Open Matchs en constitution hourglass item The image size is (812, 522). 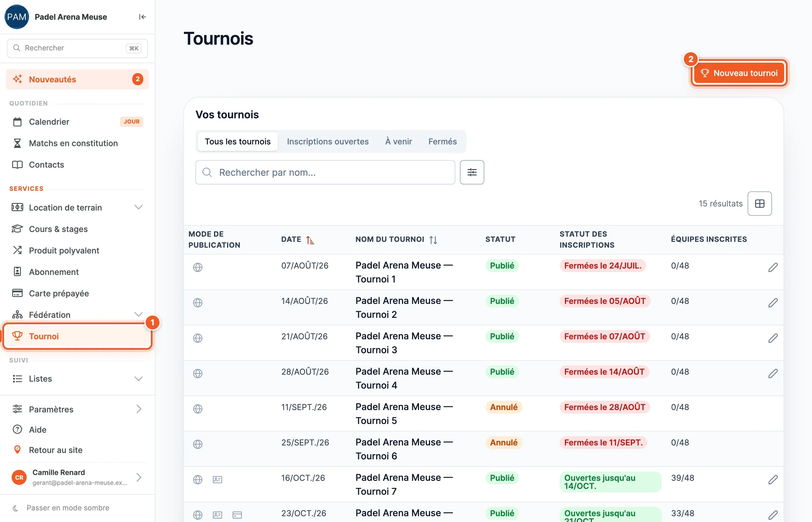(77, 143)
